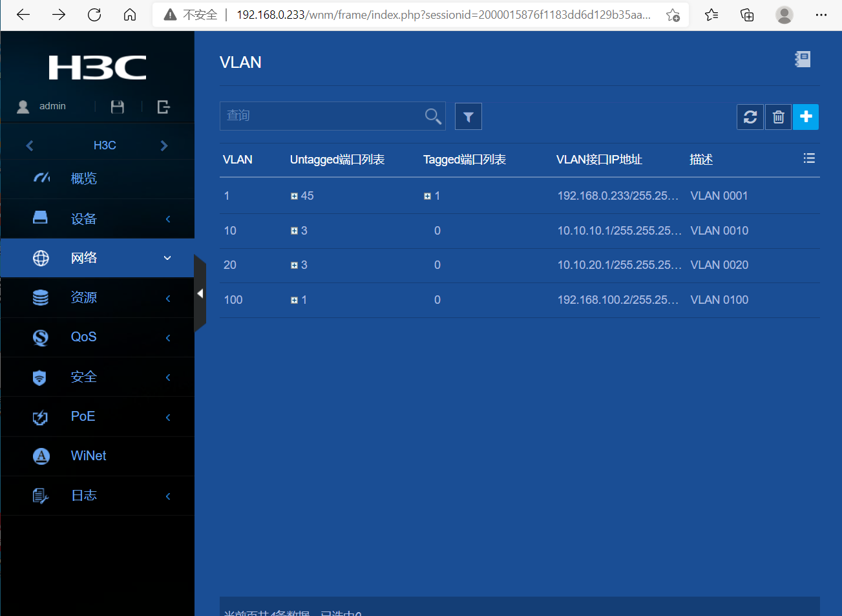Click the save configuration floppy disk icon

pyautogui.click(x=117, y=107)
